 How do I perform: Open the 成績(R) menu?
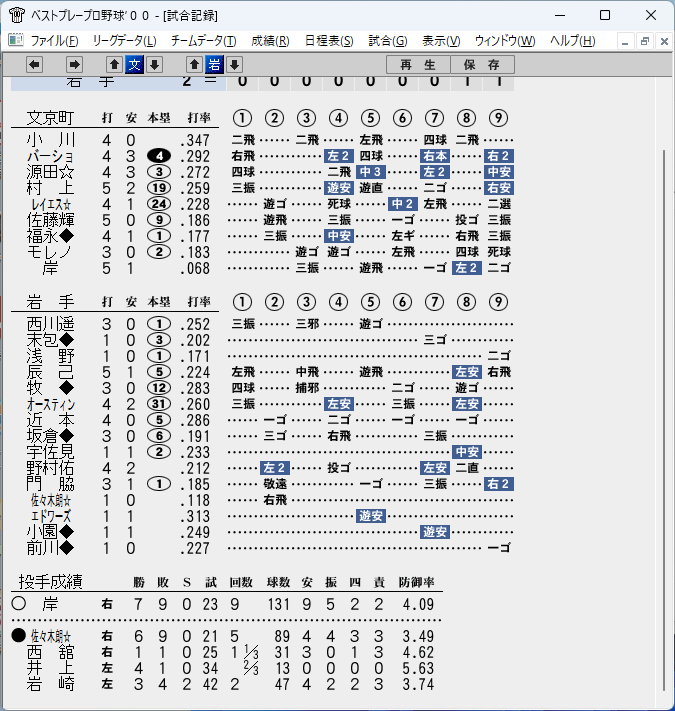[x=270, y=41]
